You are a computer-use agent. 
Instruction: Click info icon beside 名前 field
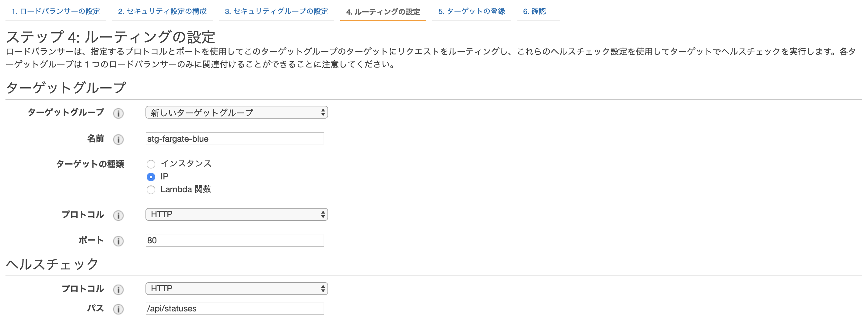click(x=118, y=139)
